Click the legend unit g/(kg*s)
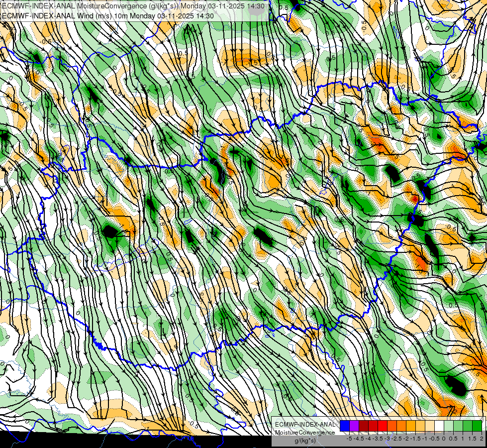 [x=305, y=441]
